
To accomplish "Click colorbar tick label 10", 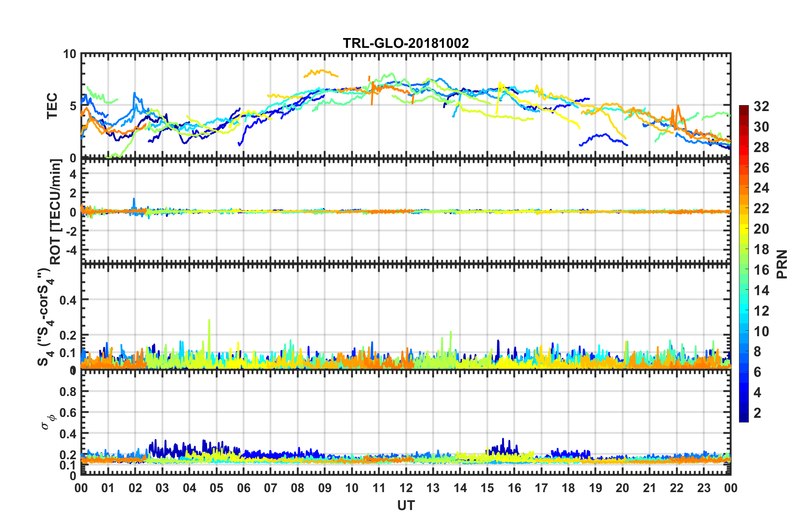I will [761, 331].
